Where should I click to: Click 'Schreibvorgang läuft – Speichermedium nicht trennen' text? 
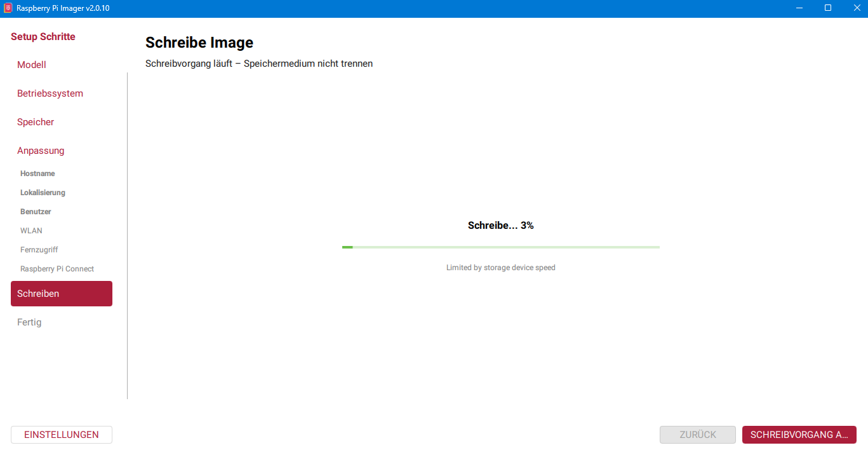pos(259,64)
